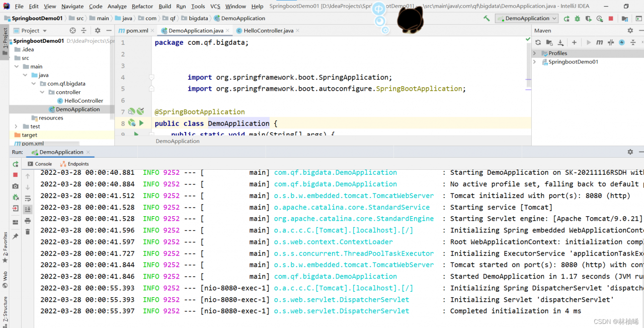
Task: Click Generate Sources and Update Folders icon
Action: click(549, 42)
